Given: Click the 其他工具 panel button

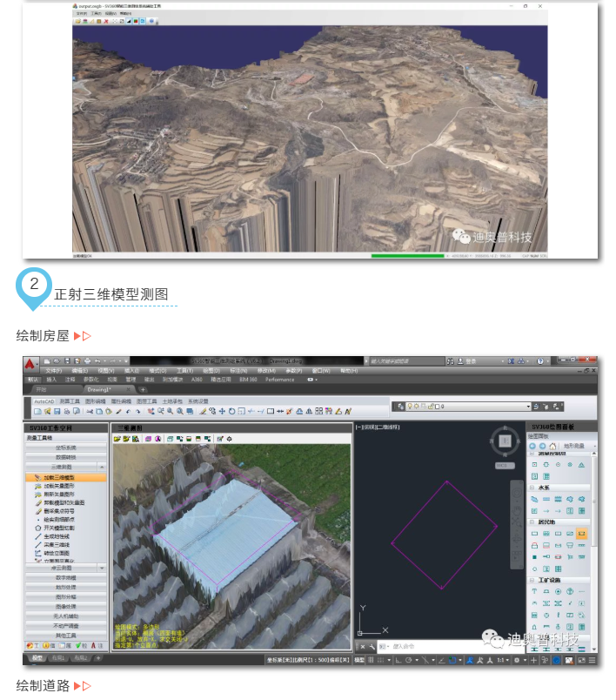Looking at the screenshot, I should (x=66, y=636).
